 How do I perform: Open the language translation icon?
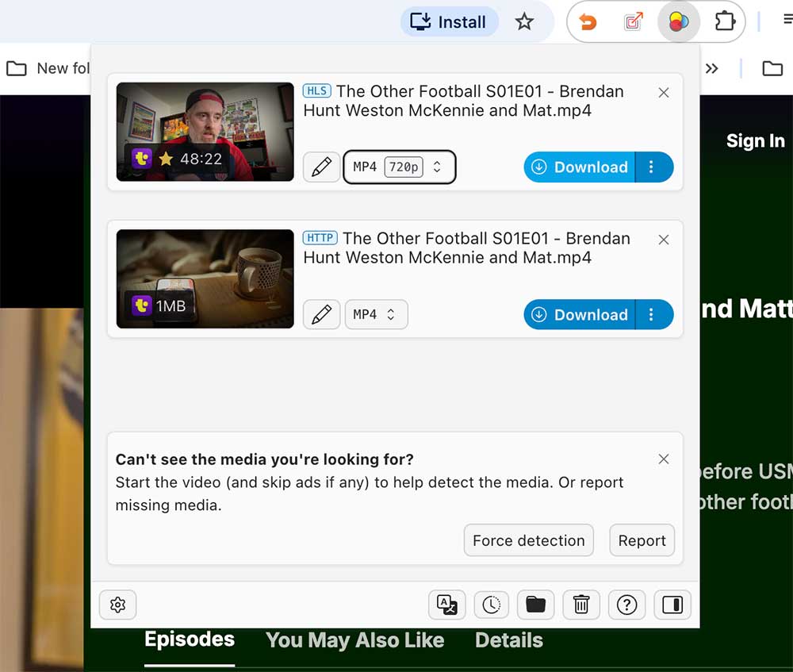pyautogui.click(x=447, y=605)
